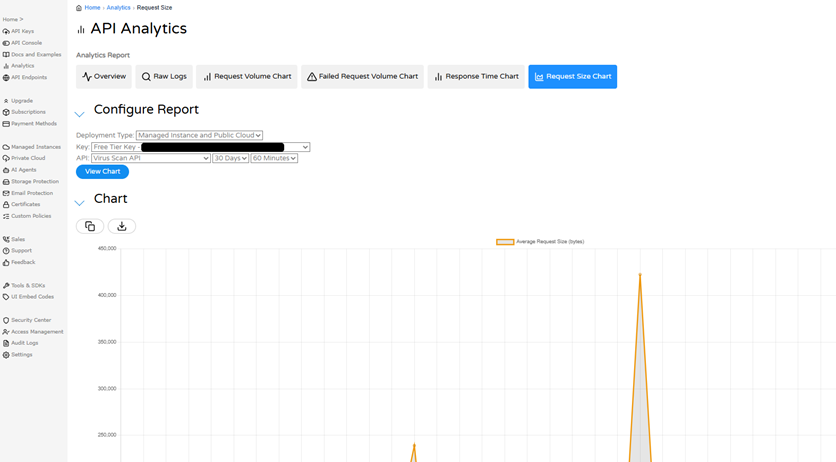Open Security Center
Image resolution: width=836 pixels, height=462 pixels.
[x=27, y=320]
